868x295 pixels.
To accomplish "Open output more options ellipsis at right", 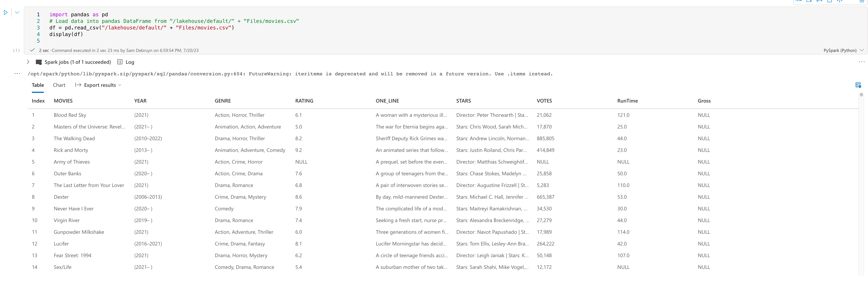I will (x=861, y=62).
